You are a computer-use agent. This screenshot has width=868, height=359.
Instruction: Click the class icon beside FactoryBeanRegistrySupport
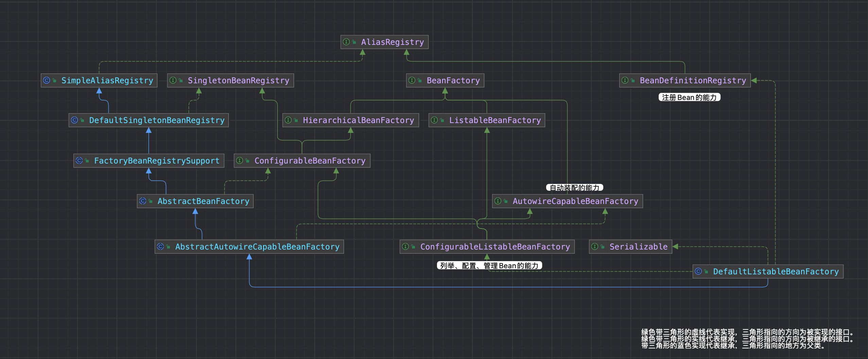(x=79, y=160)
